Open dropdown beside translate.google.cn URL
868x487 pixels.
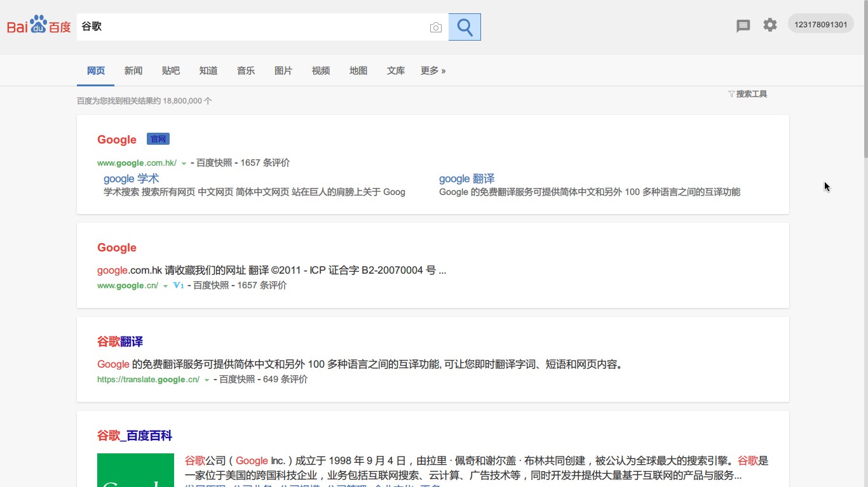click(206, 378)
